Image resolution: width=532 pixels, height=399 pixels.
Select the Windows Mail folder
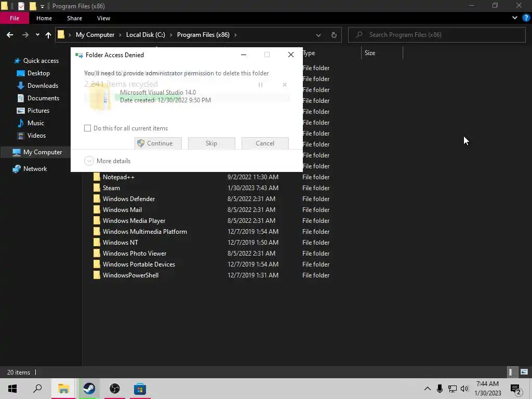pos(122,210)
